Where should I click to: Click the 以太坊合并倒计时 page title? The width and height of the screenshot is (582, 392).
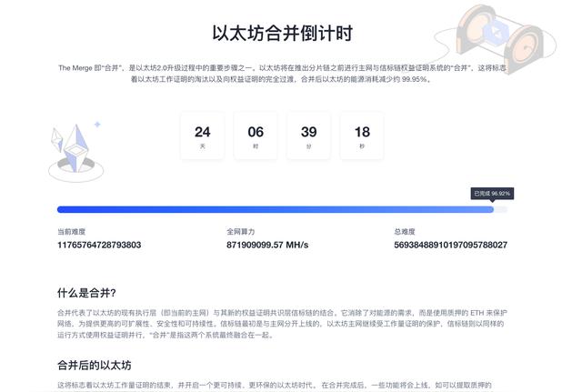[x=282, y=34]
